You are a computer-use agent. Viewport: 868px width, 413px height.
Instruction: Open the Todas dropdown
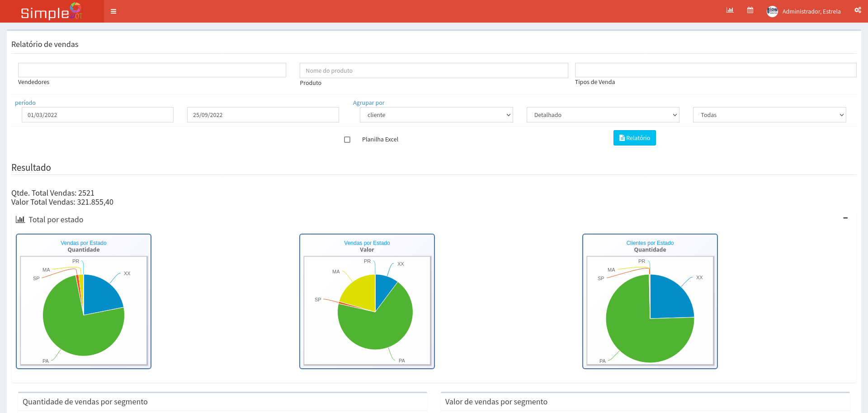click(769, 115)
